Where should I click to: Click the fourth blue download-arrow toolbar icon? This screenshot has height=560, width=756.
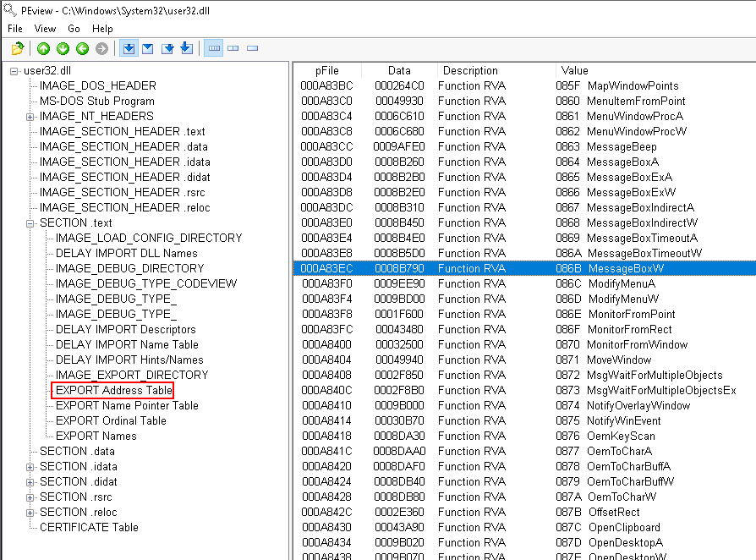187,49
